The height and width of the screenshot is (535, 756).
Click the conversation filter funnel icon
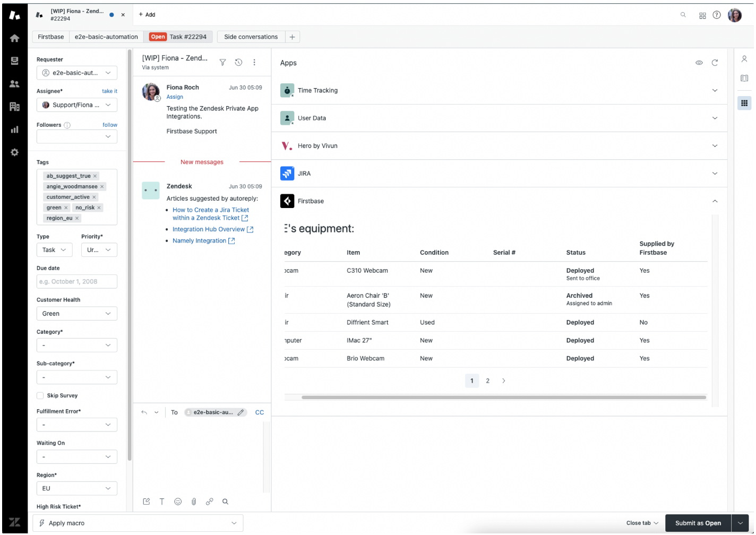(223, 63)
